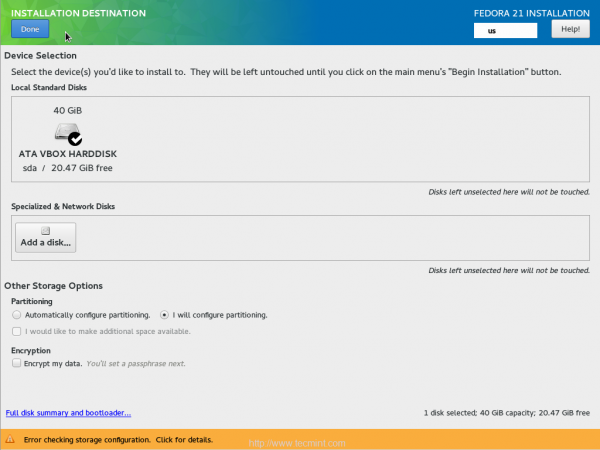The width and height of the screenshot is (600, 450).
Task: Click the orange warning triangle icon
Action: point(10,439)
